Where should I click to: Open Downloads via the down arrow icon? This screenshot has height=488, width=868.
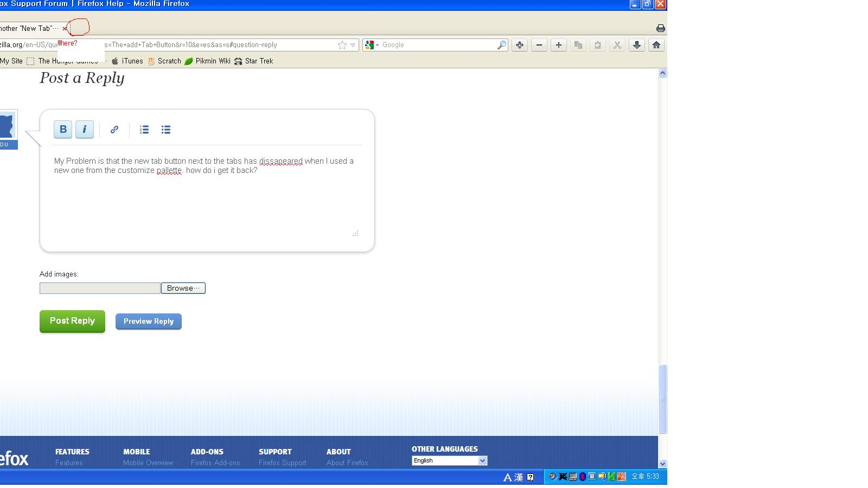(x=637, y=45)
